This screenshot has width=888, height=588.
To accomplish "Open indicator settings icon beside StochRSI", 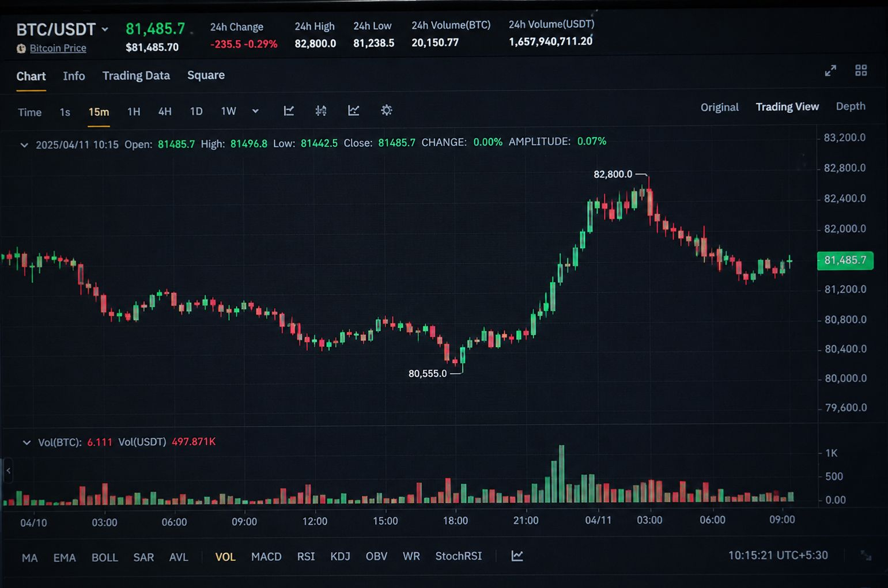I will tap(517, 556).
